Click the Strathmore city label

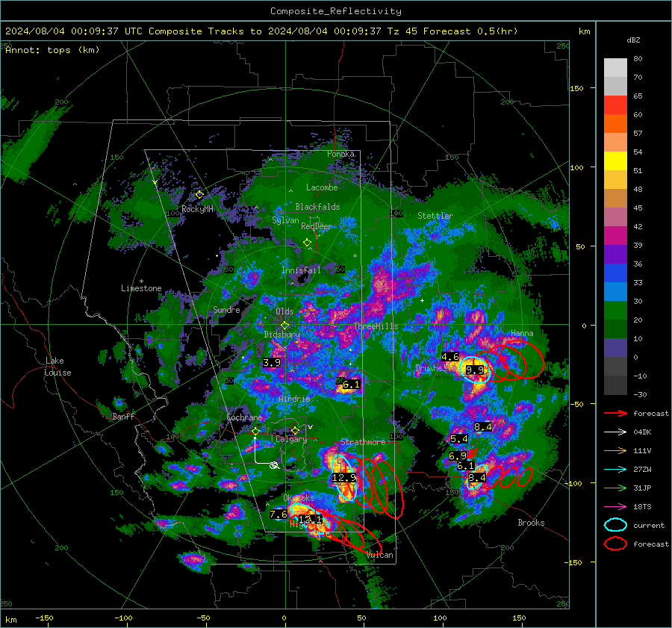(x=363, y=441)
